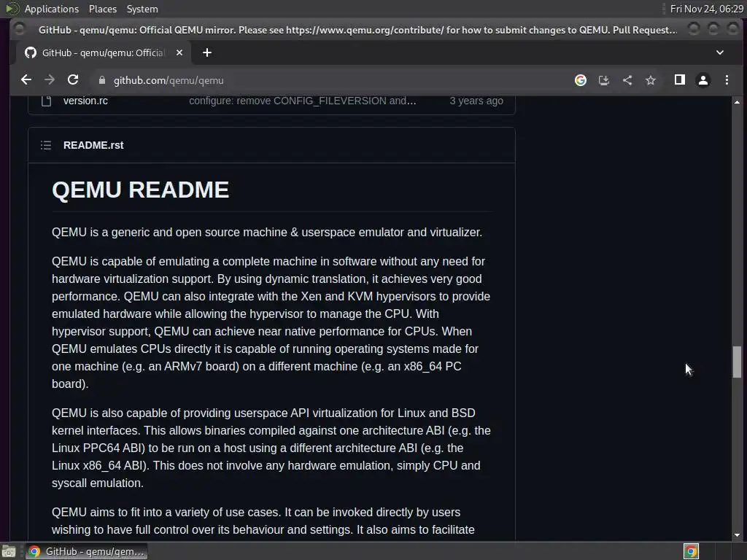Expand the tab search dropdown chevron

pos(720,52)
